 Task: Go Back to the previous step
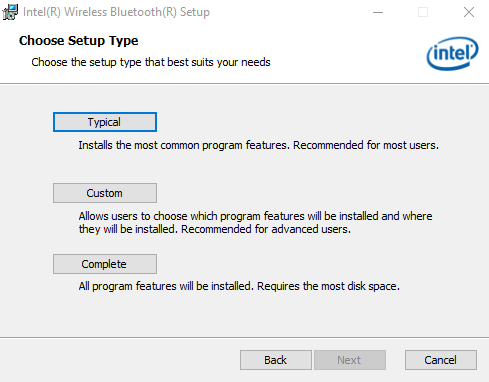point(276,360)
